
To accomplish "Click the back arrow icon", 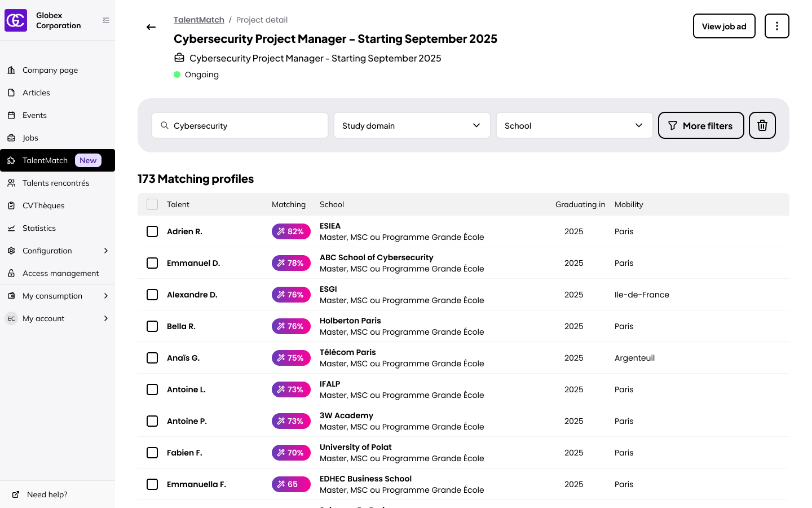I will point(151,27).
